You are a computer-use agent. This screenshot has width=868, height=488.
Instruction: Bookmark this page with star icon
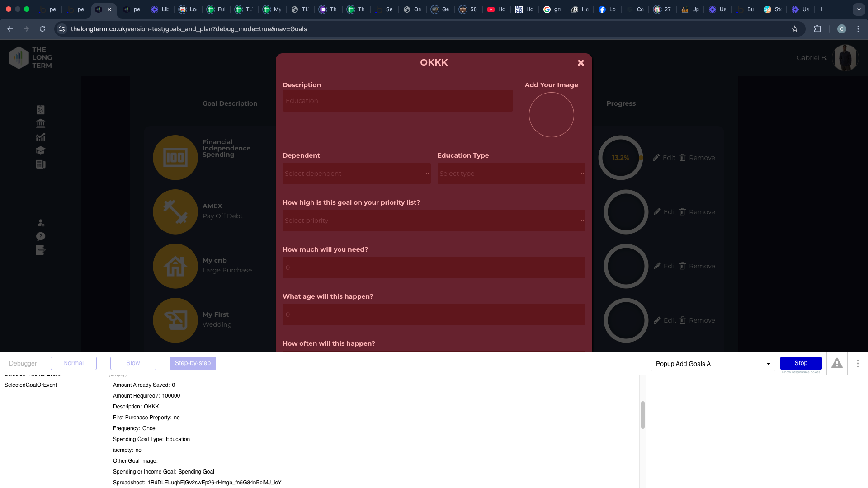click(x=795, y=29)
